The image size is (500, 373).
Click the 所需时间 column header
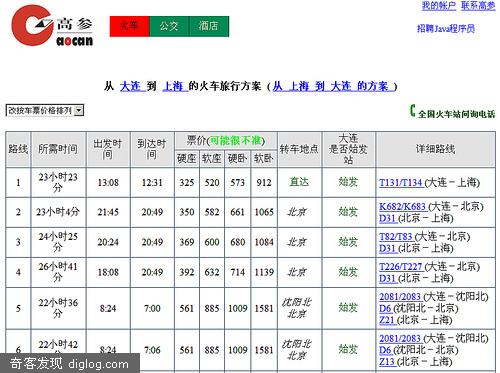coord(58,149)
